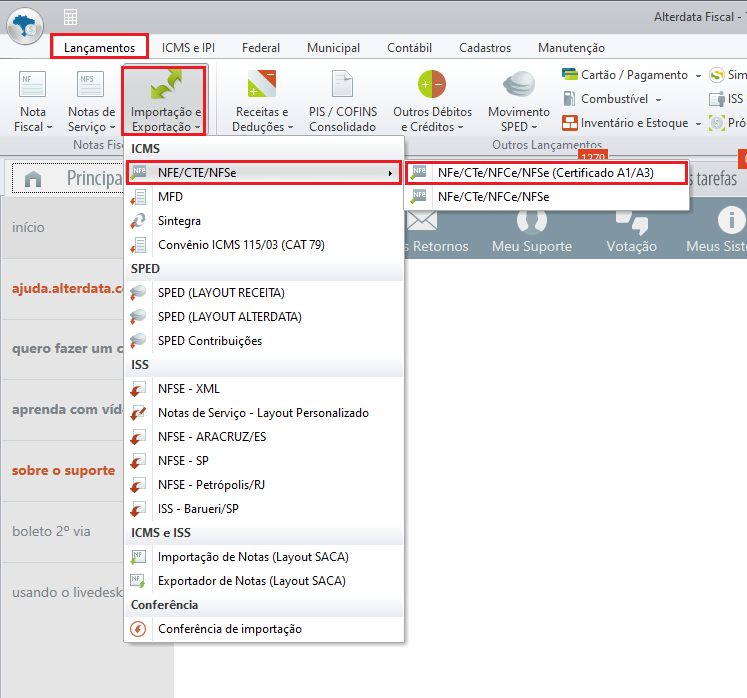This screenshot has height=698, width=747.
Task: Click the Movimento SPED cloud icon
Action: pyautogui.click(x=519, y=84)
